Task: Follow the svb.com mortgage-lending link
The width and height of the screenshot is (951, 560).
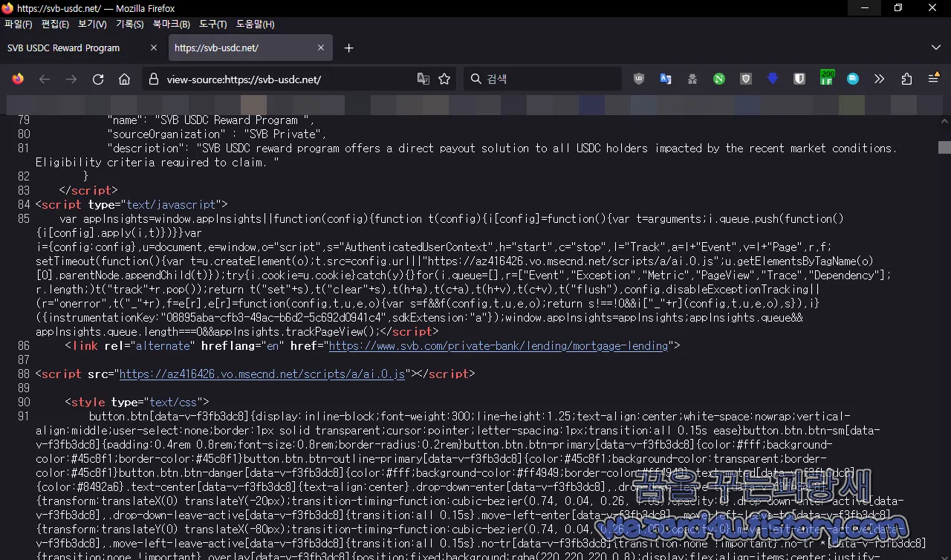Action: pyautogui.click(x=498, y=346)
